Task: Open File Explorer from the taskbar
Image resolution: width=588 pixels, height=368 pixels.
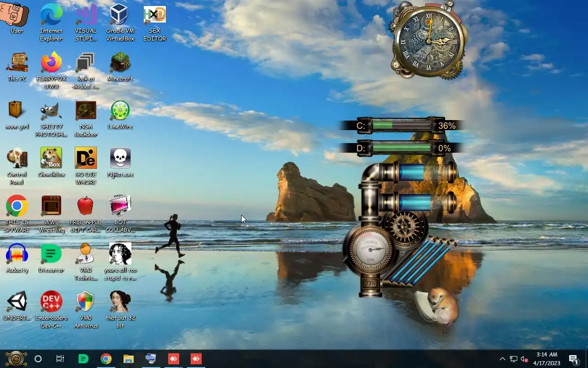Action: [x=128, y=359]
